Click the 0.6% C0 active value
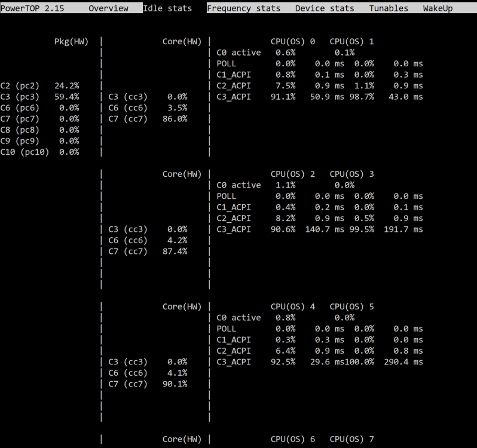Image resolution: width=477 pixels, height=448 pixels. pos(285,53)
